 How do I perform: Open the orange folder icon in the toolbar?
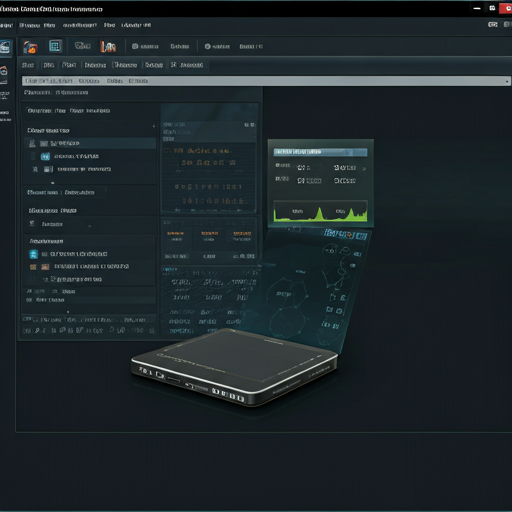[30, 47]
